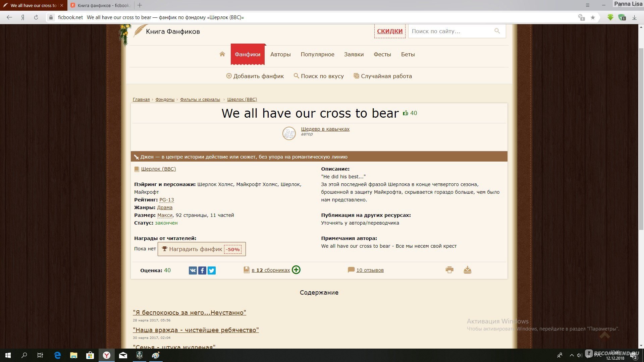
Task: Click the print icon for this fanfic
Action: [449, 269]
